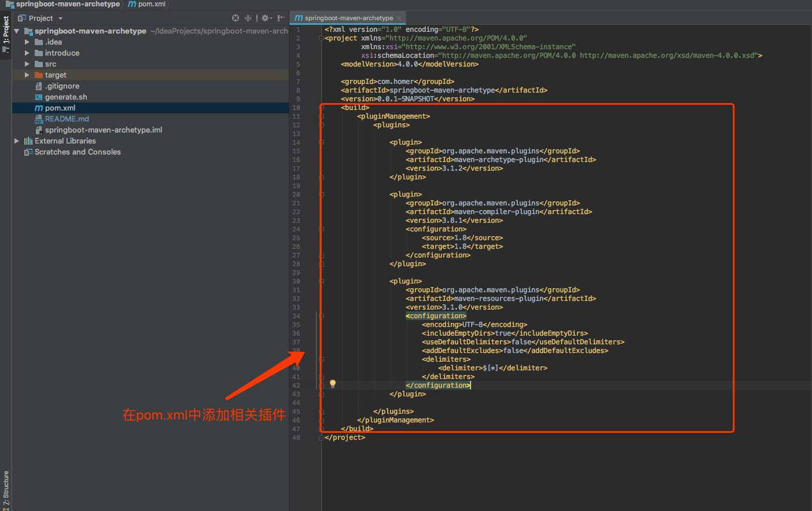The height and width of the screenshot is (511, 812).
Task: Expand External Libraries node
Action: point(17,141)
